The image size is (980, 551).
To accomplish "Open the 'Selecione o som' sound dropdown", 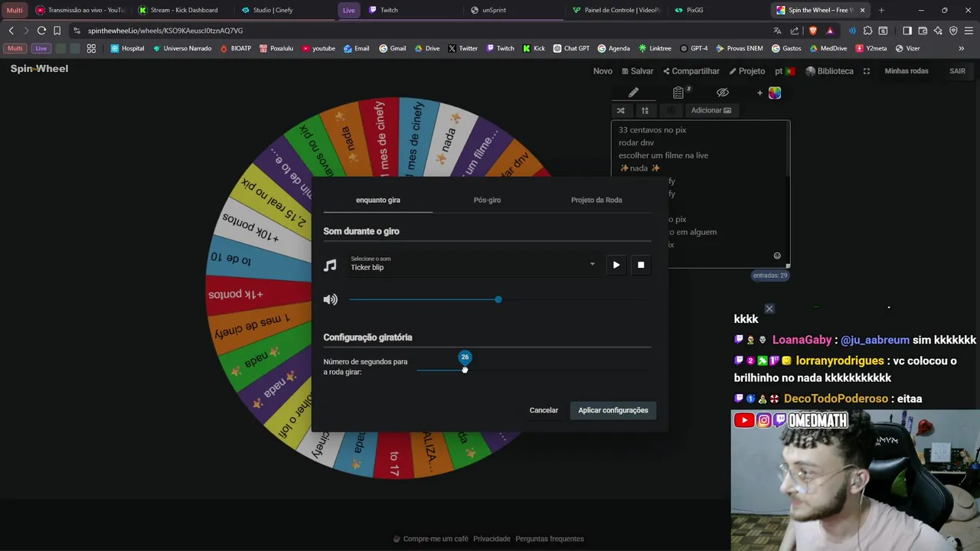I will tap(472, 264).
